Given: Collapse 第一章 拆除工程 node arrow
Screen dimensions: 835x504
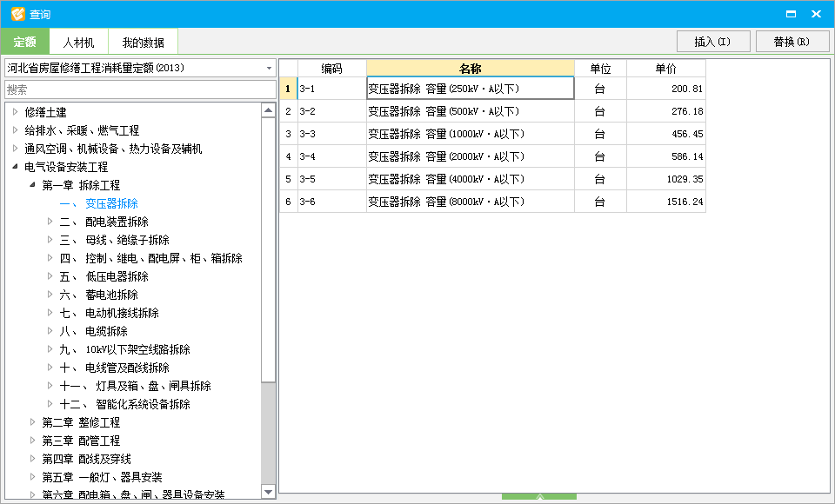Looking at the screenshot, I should pyautogui.click(x=32, y=185).
